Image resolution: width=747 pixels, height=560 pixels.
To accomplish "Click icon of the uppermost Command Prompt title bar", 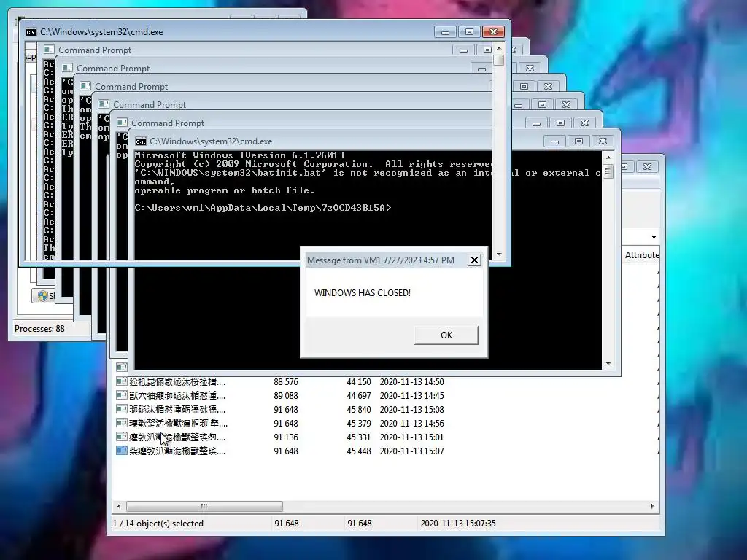I will tap(49, 50).
